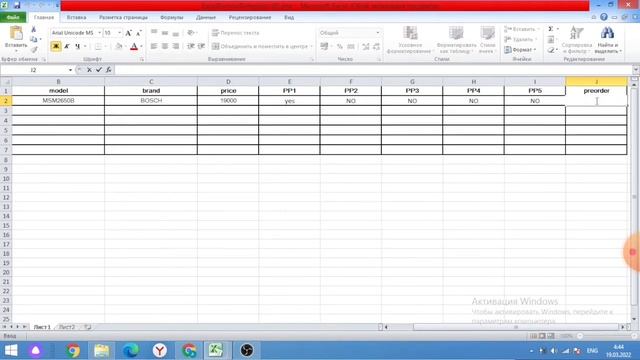Click the accounting currency format icon
This screenshot has height=360, width=640.
(324, 47)
